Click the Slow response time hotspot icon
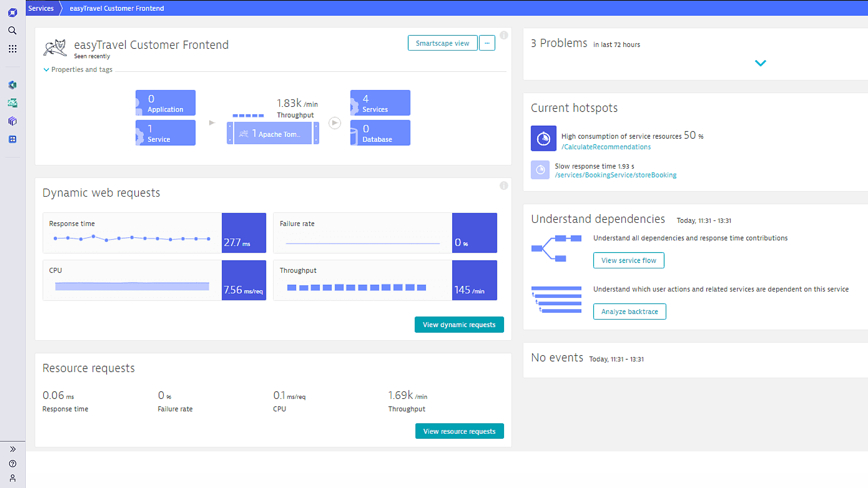The height and width of the screenshot is (488, 868). tap(540, 170)
